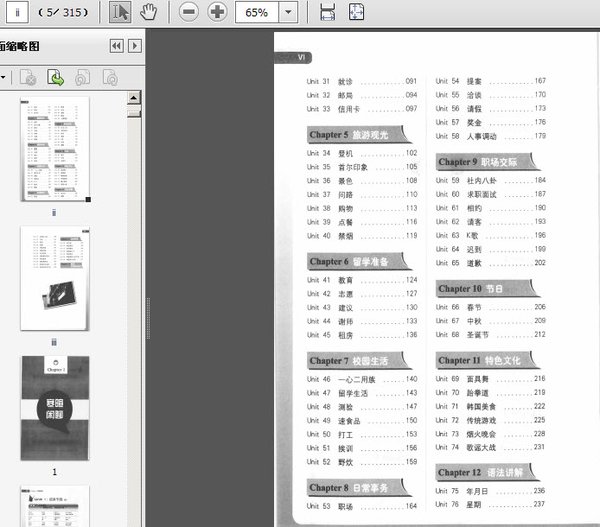The height and width of the screenshot is (527, 600).
Task: Collapse the thumbnails panel with double-arrow button
Action: tap(116, 45)
